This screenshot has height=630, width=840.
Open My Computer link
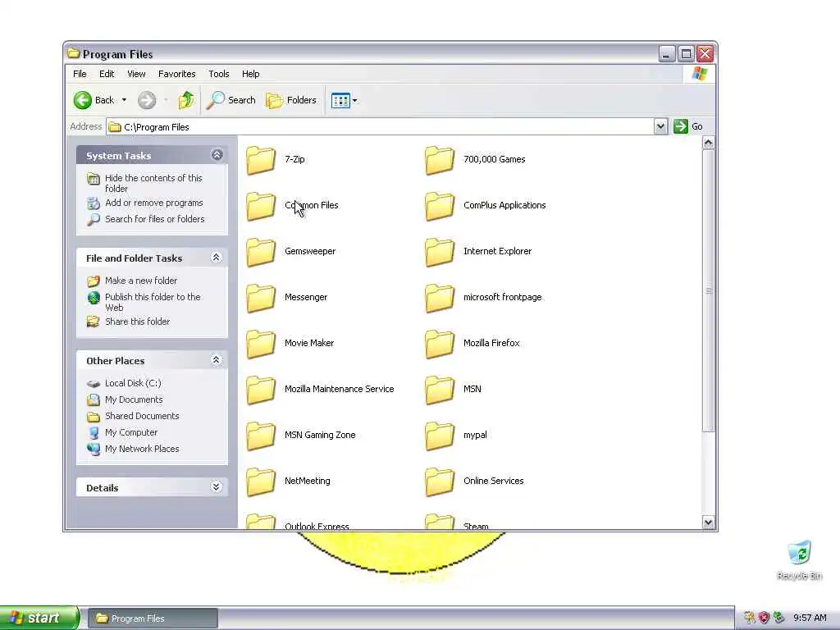point(131,432)
